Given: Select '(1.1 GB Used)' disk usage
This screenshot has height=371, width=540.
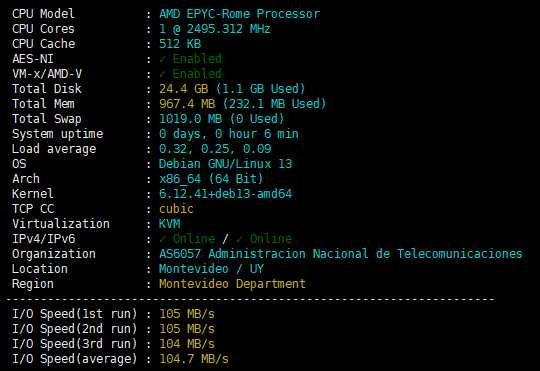Looking at the screenshot, I should (x=260, y=89).
